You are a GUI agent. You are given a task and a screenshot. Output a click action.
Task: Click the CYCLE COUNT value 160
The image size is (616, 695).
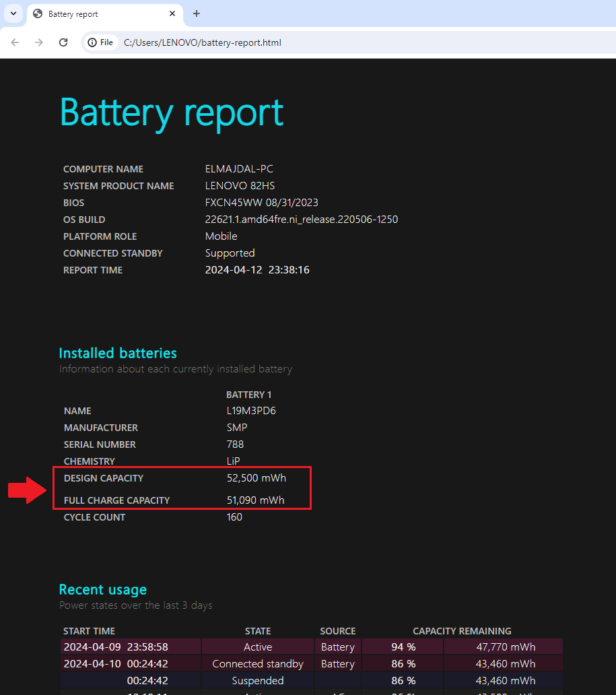(x=235, y=517)
